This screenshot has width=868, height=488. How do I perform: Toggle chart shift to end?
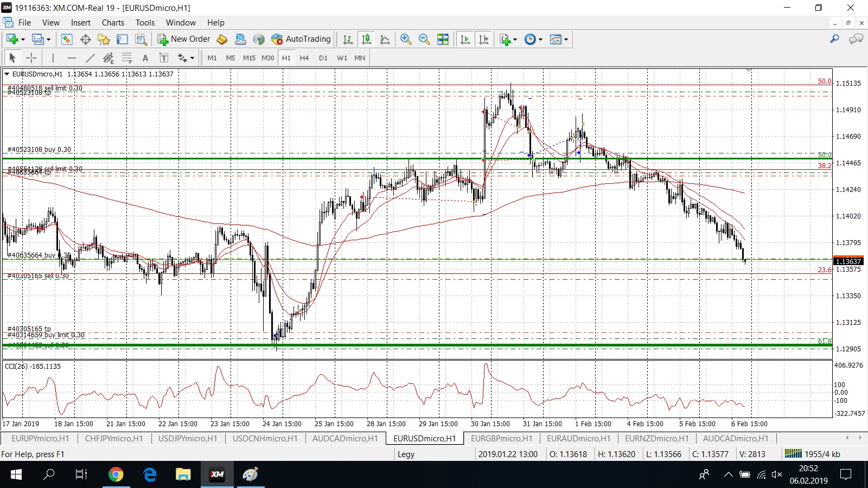pos(483,39)
